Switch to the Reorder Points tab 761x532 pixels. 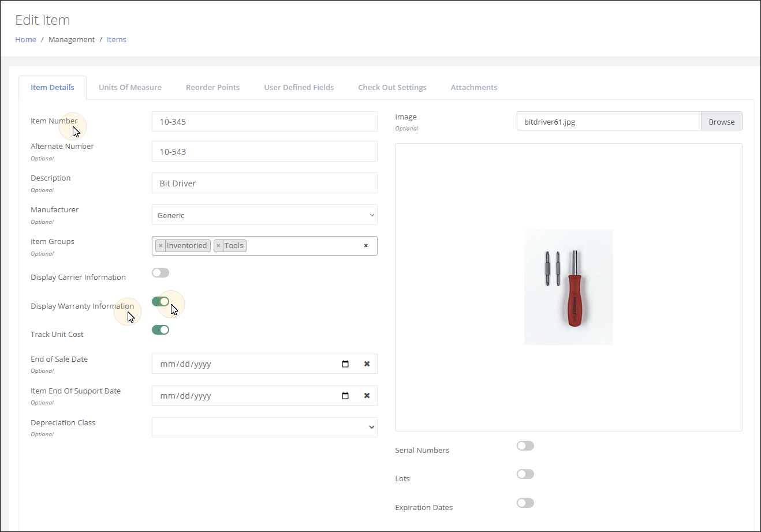[x=212, y=88]
